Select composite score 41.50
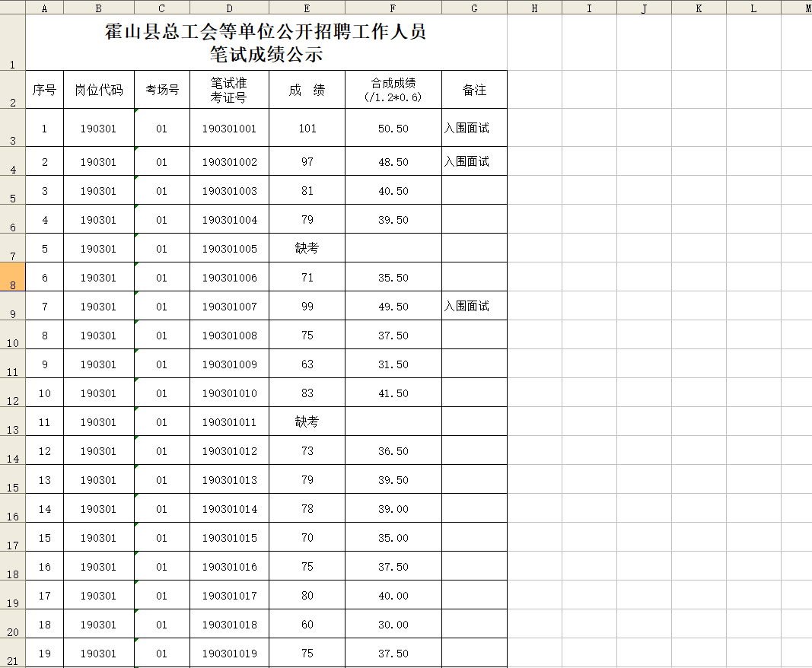 [x=393, y=393]
